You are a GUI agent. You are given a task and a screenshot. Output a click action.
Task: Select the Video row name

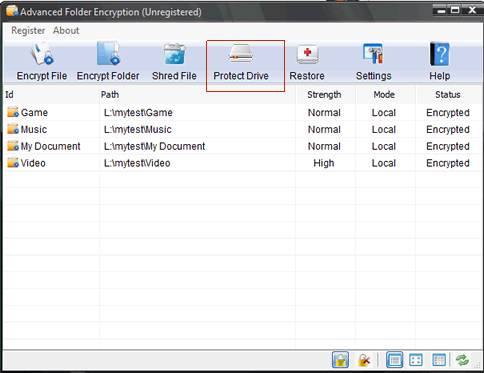[33, 163]
